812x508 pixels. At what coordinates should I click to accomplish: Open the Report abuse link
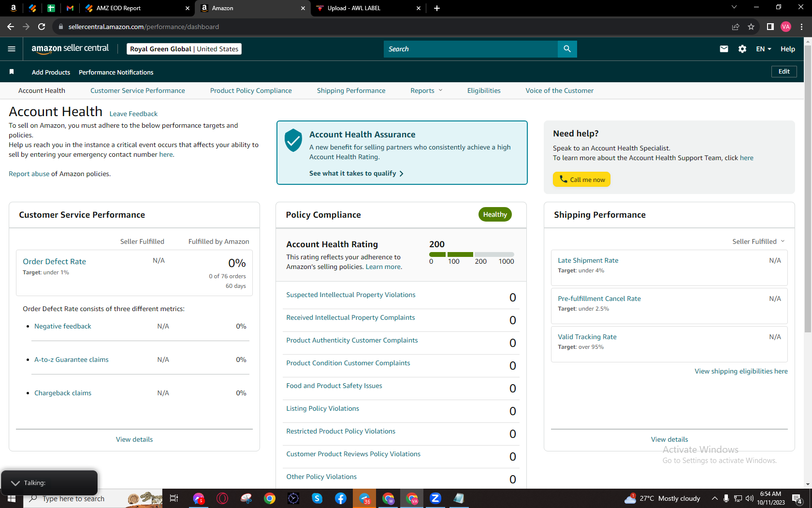click(x=29, y=174)
